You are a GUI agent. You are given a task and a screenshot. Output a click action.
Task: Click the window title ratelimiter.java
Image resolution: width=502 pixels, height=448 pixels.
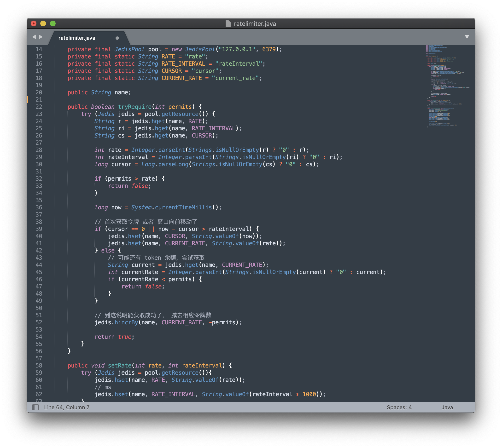point(255,24)
